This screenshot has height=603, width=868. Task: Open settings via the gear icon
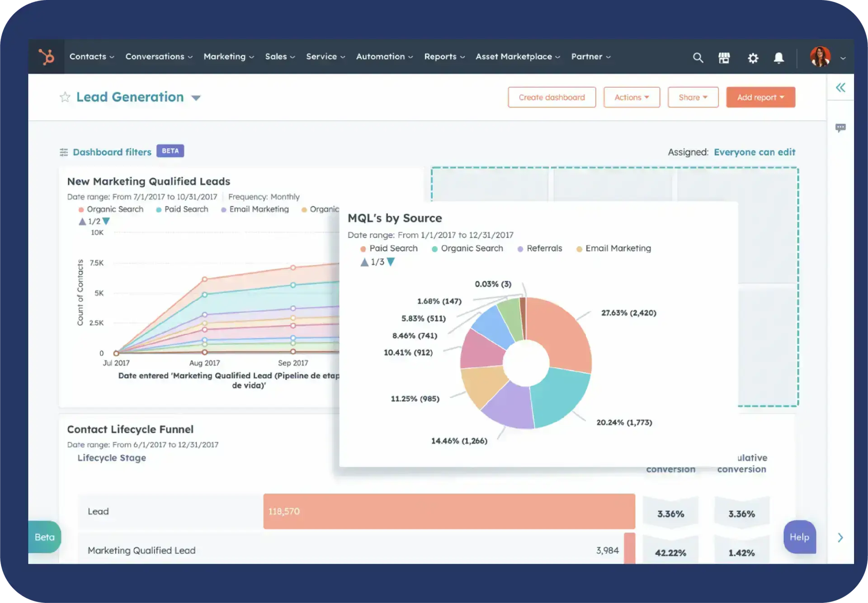(753, 57)
